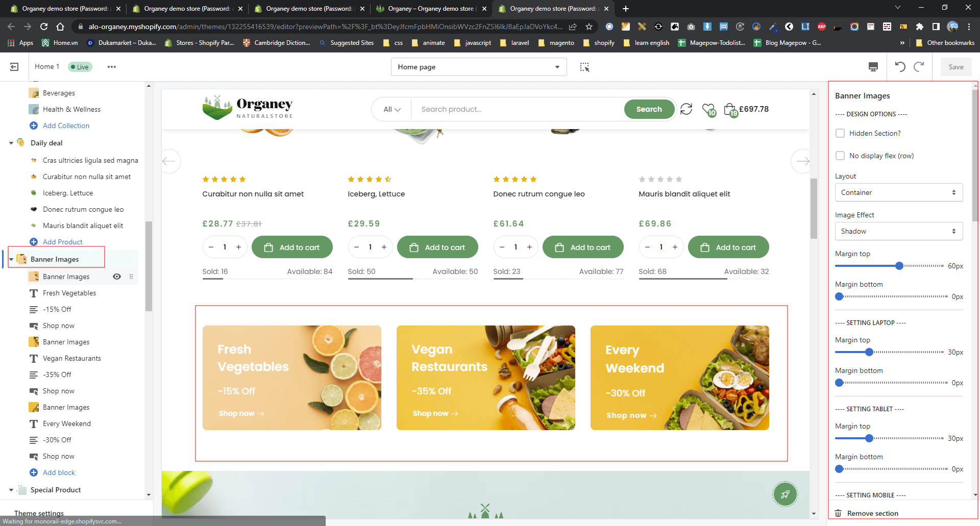The image size is (980, 526).
Task: Adjust the Design Options Margin top slider
Action: (x=899, y=266)
